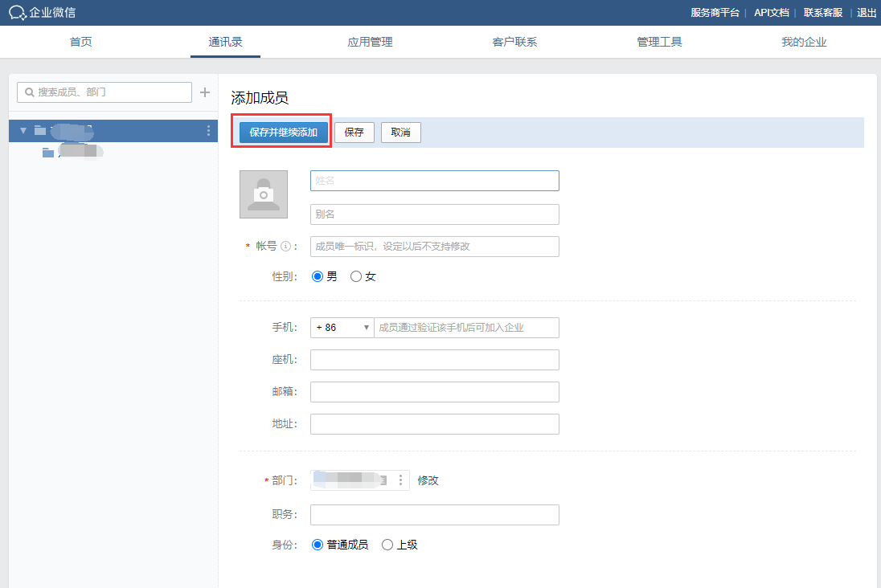Viewport: 881px width, 588px height.
Task: Upload photo via avatar camera placeholder
Action: 264,194
